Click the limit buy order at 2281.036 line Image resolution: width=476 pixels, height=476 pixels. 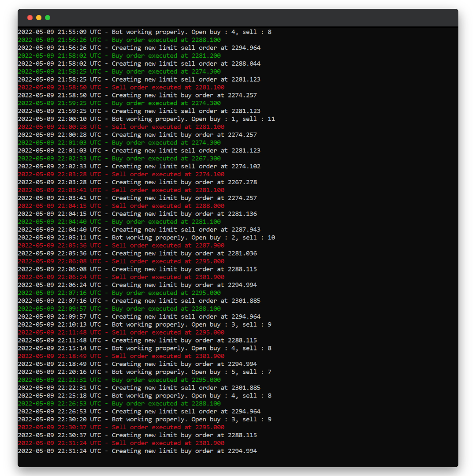point(137,253)
